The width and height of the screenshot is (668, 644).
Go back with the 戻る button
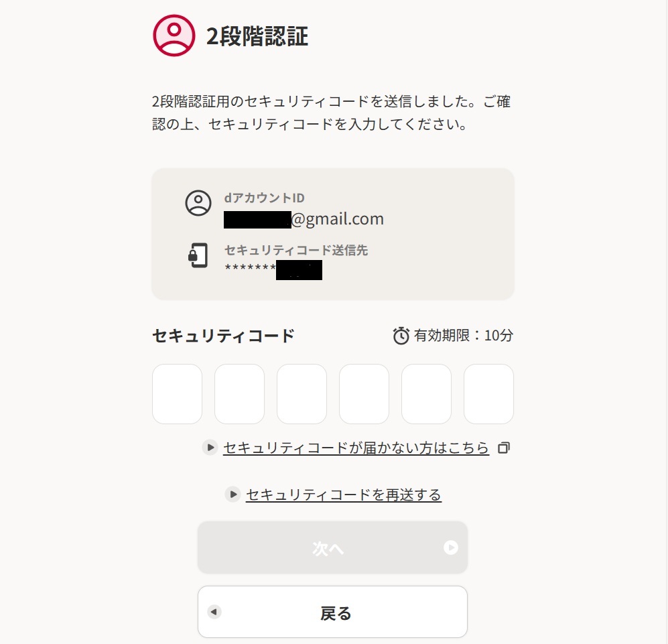[x=332, y=612]
